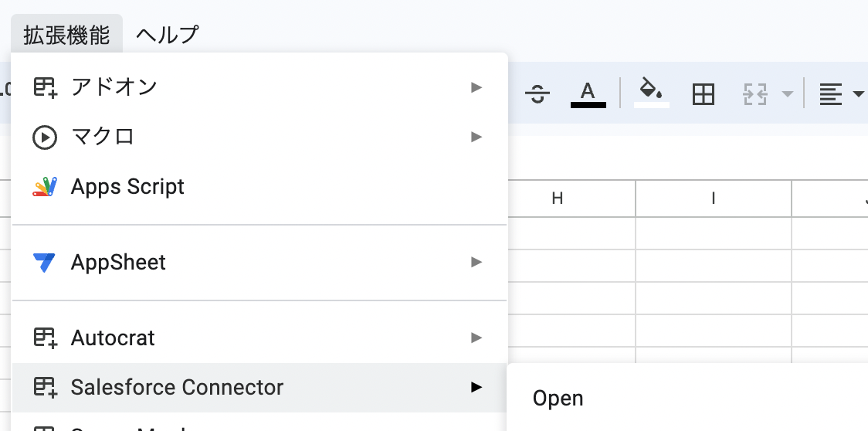Click the Apps Script logo icon
Image resolution: width=868 pixels, height=431 pixels.
coord(45,187)
